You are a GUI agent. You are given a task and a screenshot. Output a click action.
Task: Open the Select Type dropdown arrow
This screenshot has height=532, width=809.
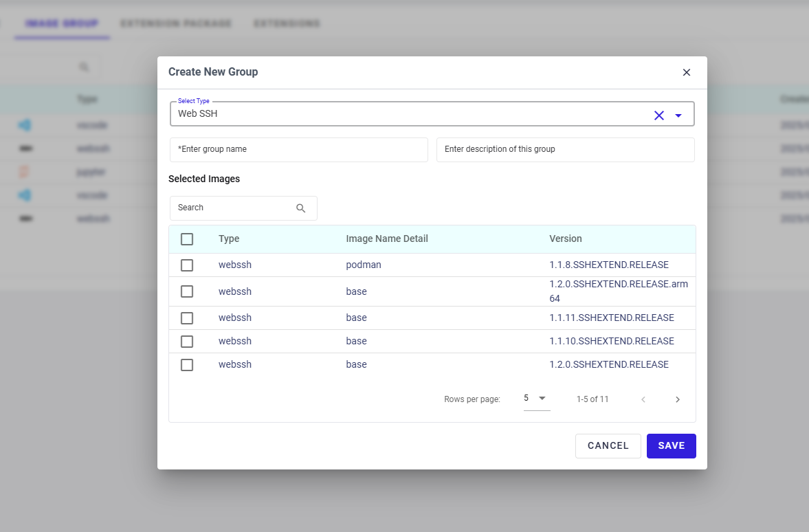(x=678, y=115)
